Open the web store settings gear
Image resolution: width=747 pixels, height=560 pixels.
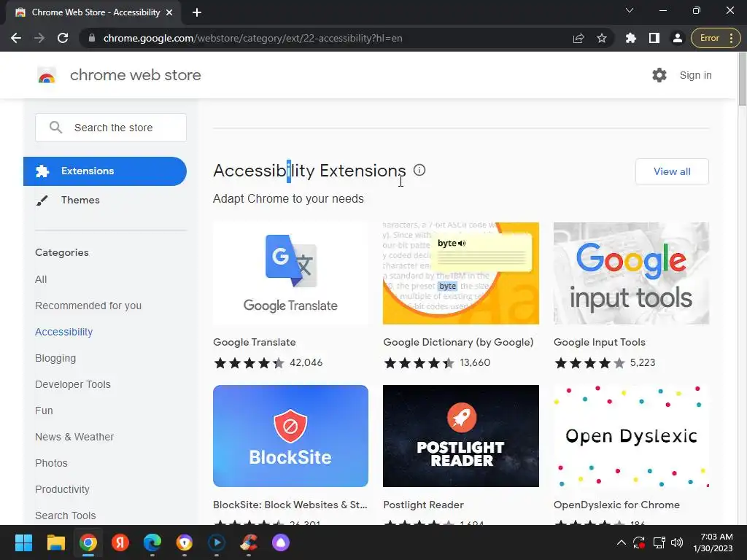tap(659, 75)
